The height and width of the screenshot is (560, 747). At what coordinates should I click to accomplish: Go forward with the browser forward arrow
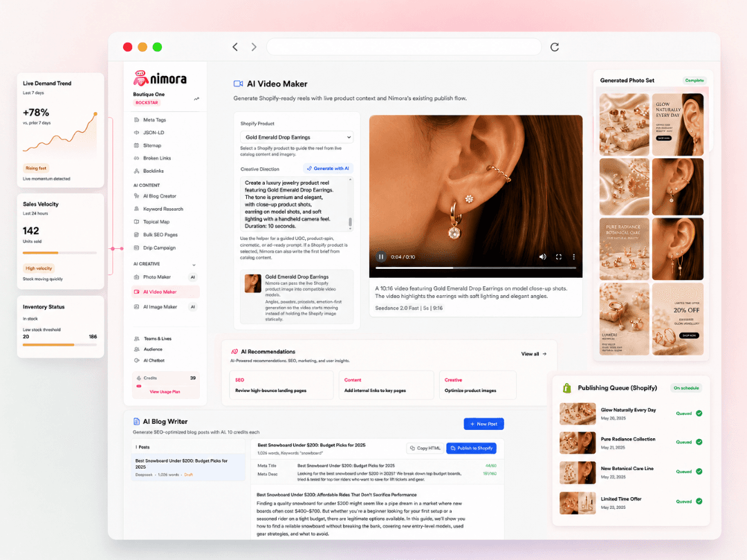click(254, 47)
